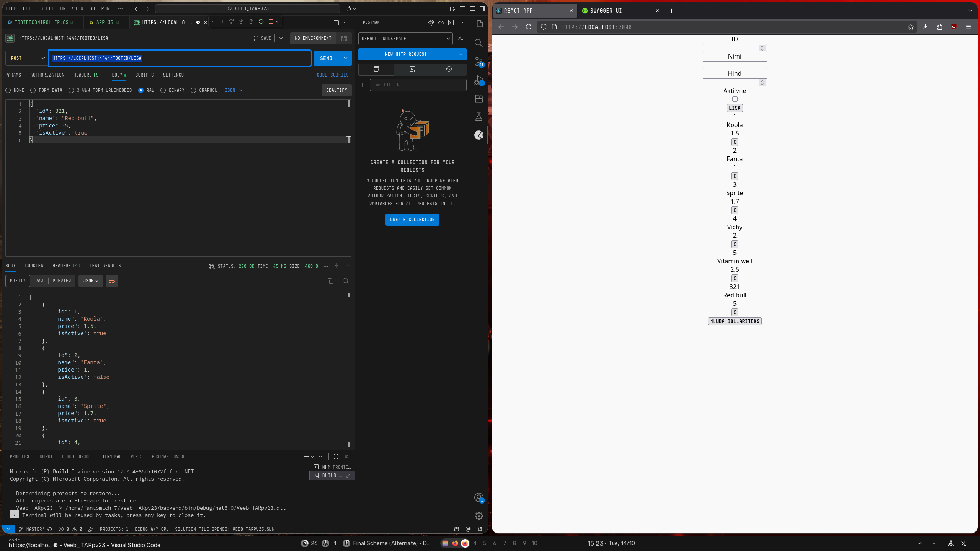Open the POST method dropdown
Image resolution: width=980 pixels, height=551 pixels.
pyautogui.click(x=27, y=58)
